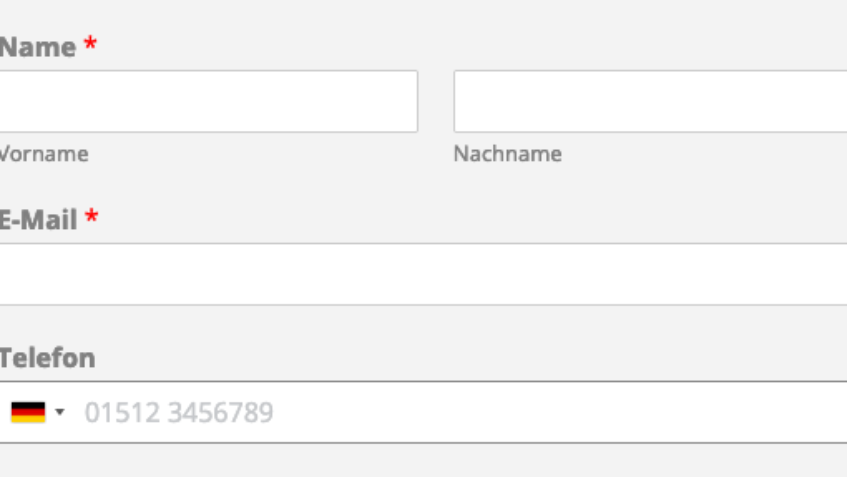Click the "Vorname" caption under first input
847x477 pixels.
coord(43,154)
